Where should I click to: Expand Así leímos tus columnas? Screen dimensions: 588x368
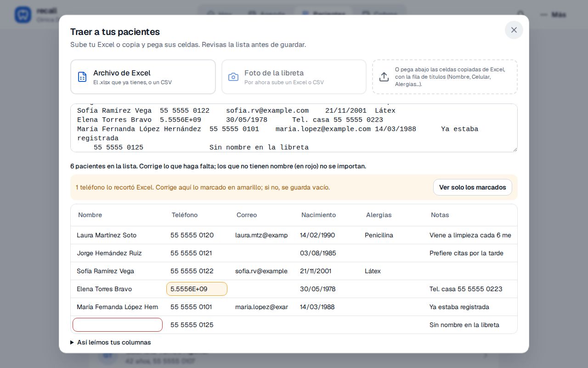111,342
